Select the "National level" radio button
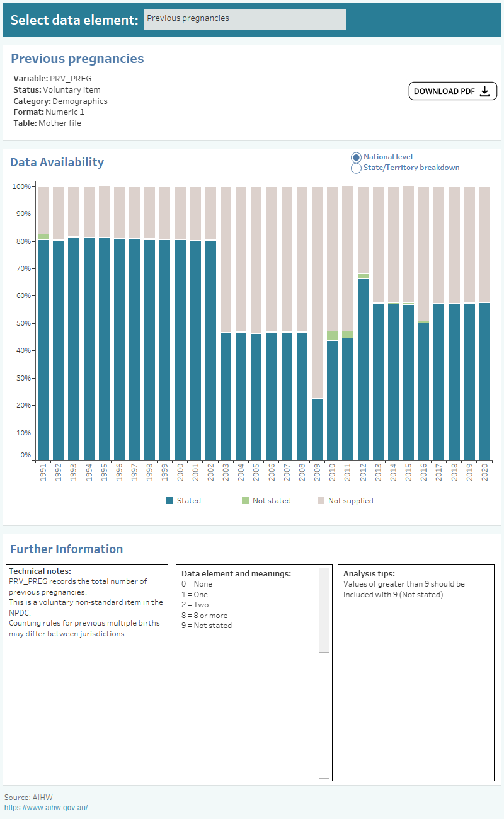The height and width of the screenshot is (819, 504). coord(356,157)
